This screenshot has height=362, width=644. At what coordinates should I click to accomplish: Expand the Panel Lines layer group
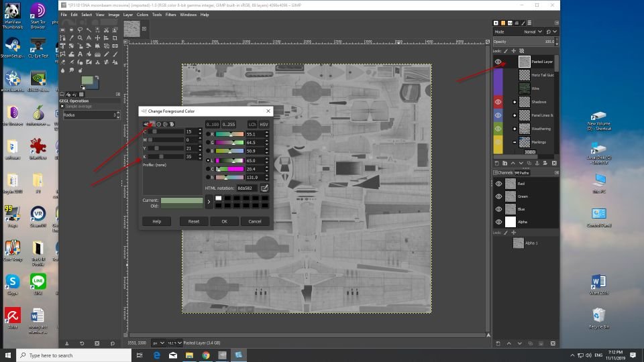(x=515, y=115)
